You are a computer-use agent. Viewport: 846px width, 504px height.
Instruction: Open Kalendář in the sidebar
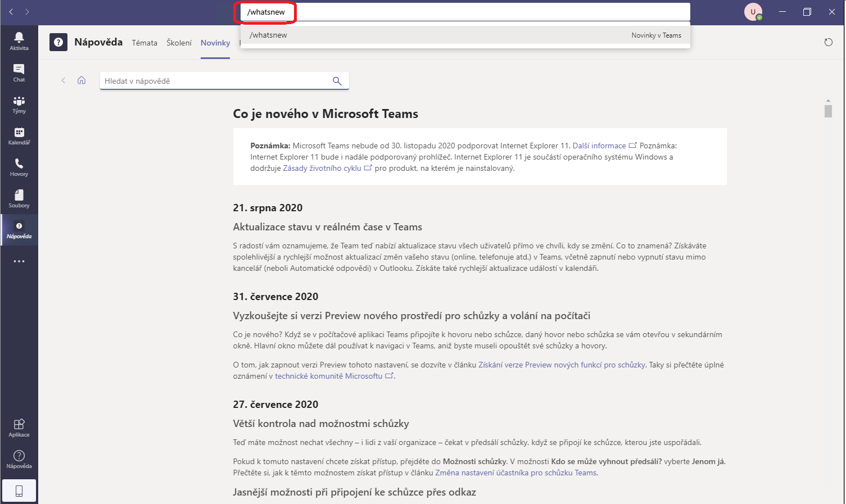(x=19, y=135)
